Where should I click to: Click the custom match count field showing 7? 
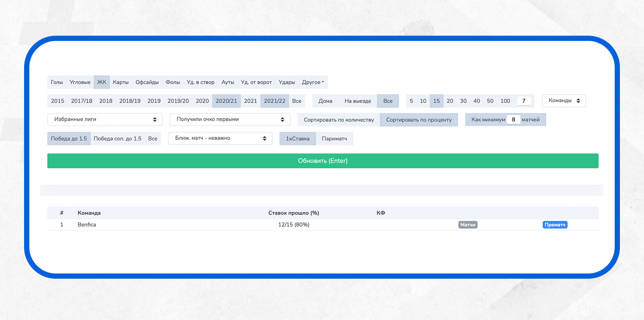pos(524,101)
